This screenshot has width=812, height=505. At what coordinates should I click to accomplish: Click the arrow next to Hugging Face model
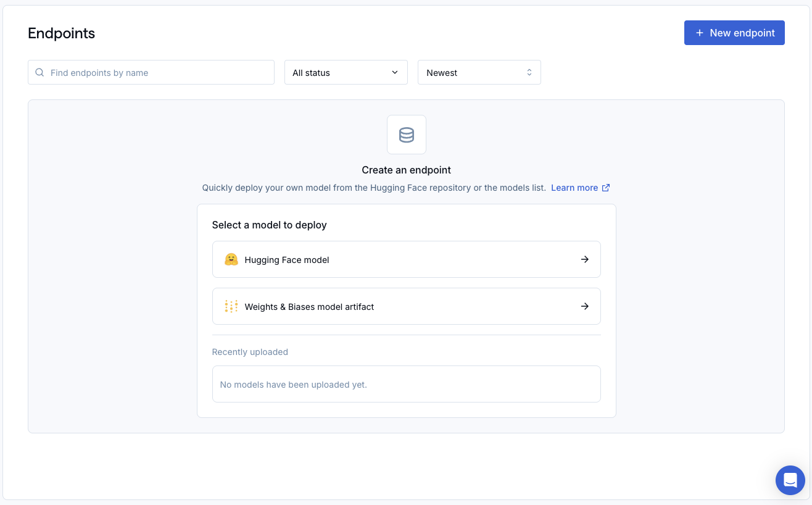click(584, 259)
